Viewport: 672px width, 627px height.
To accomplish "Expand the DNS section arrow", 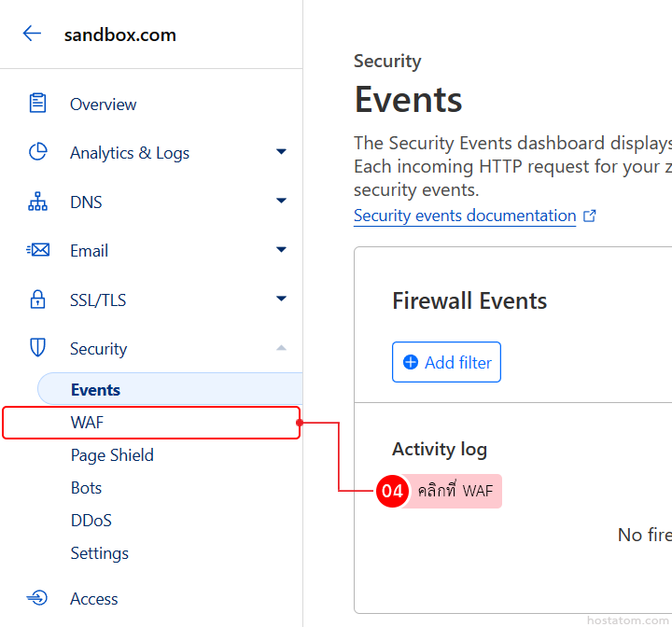I will (281, 202).
